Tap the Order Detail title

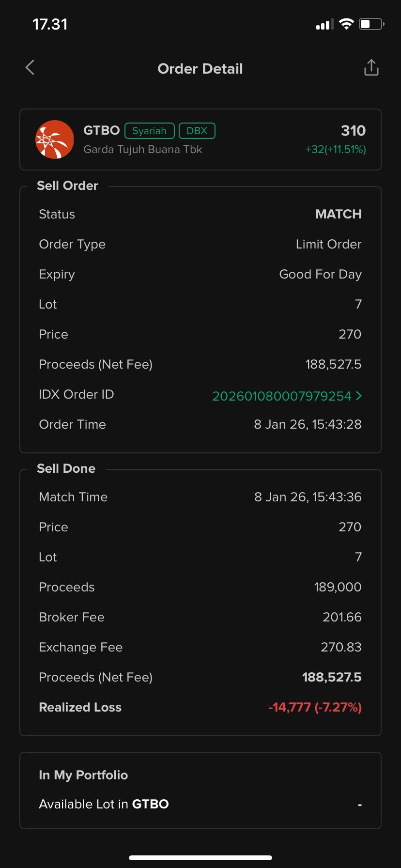(200, 69)
